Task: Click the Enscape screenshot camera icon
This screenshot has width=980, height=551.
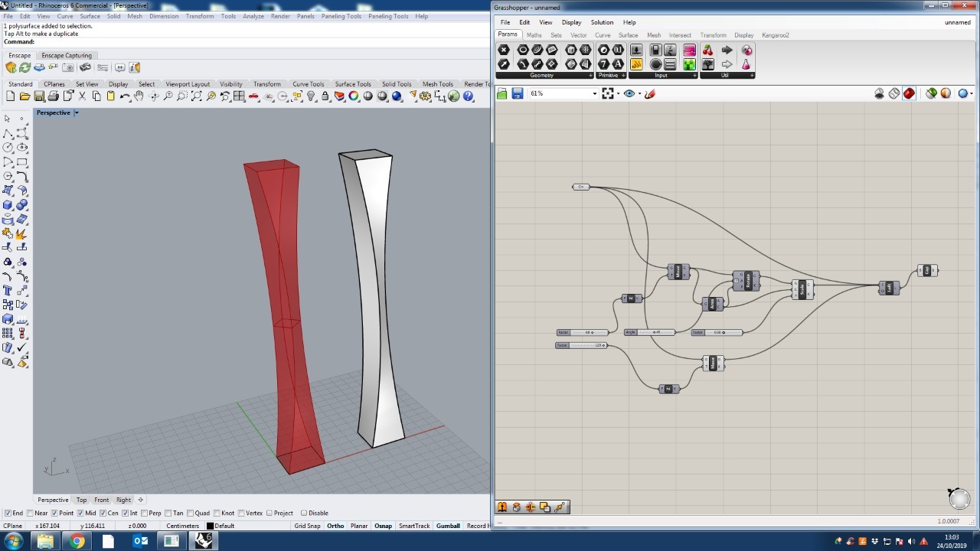Action: tap(68, 67)
